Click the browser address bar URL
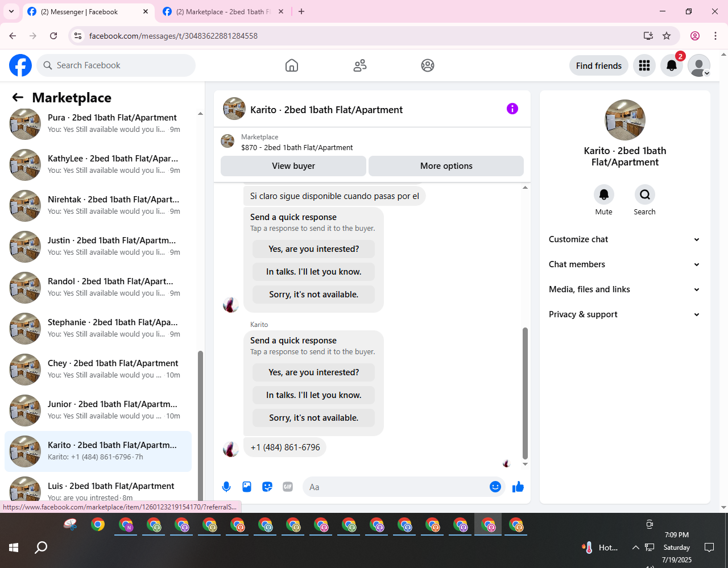 click(x=173, y=36)
